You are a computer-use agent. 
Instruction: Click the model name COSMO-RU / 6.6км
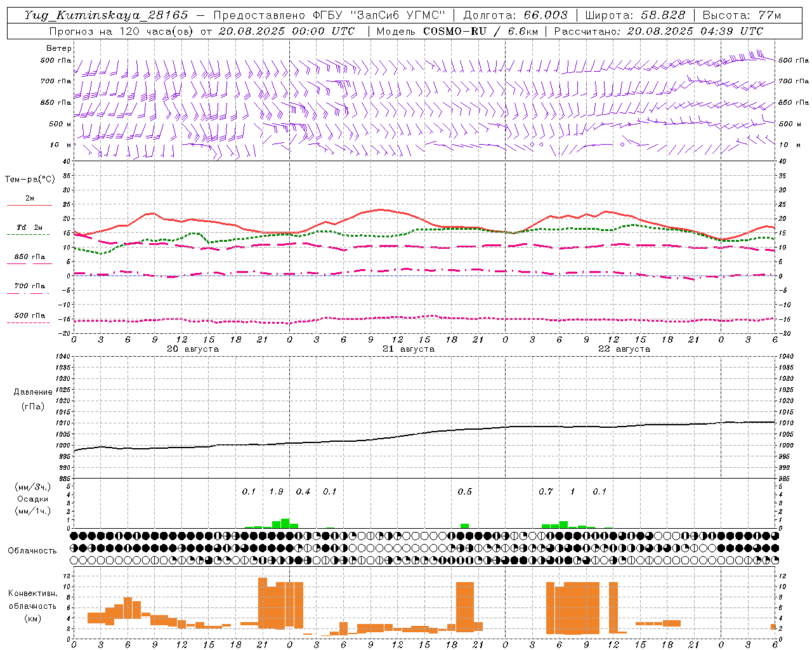481,31
